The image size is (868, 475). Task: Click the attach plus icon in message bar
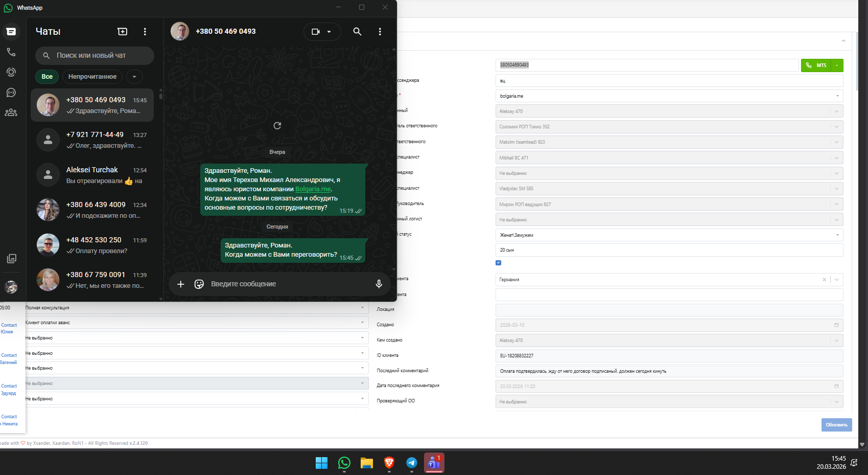coord(180,284)
